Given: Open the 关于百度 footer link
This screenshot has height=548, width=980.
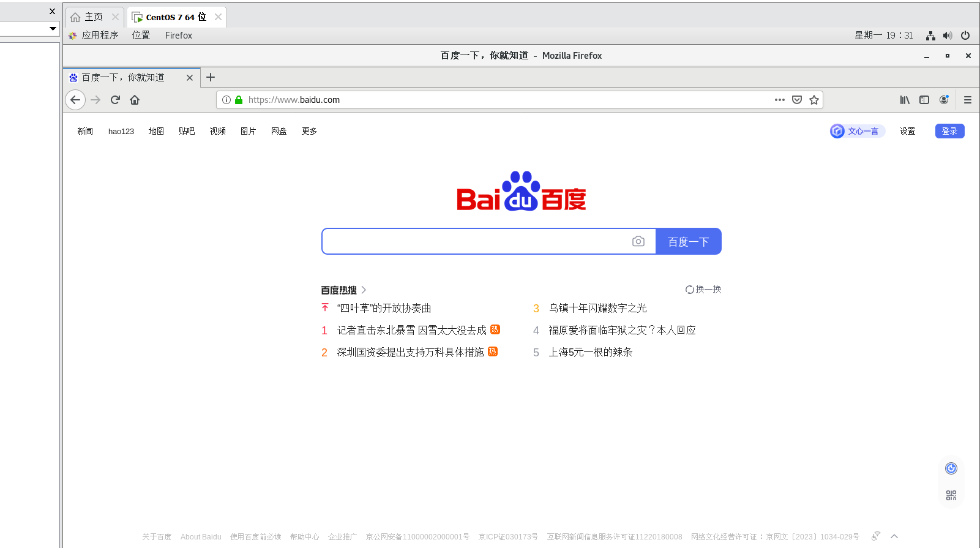Looking at the screenshot, I should 157,537.
